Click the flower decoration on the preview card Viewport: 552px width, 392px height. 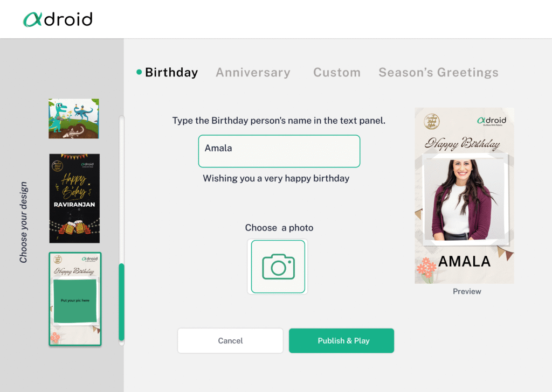coord(426,269)
